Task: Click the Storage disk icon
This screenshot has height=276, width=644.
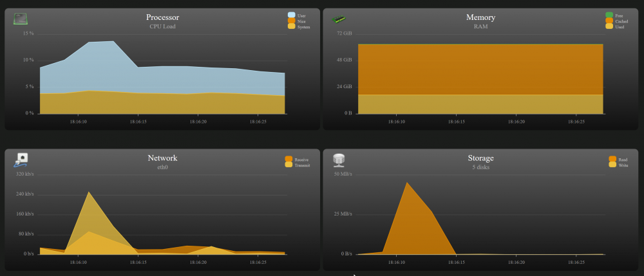Action: pos(339,160)
